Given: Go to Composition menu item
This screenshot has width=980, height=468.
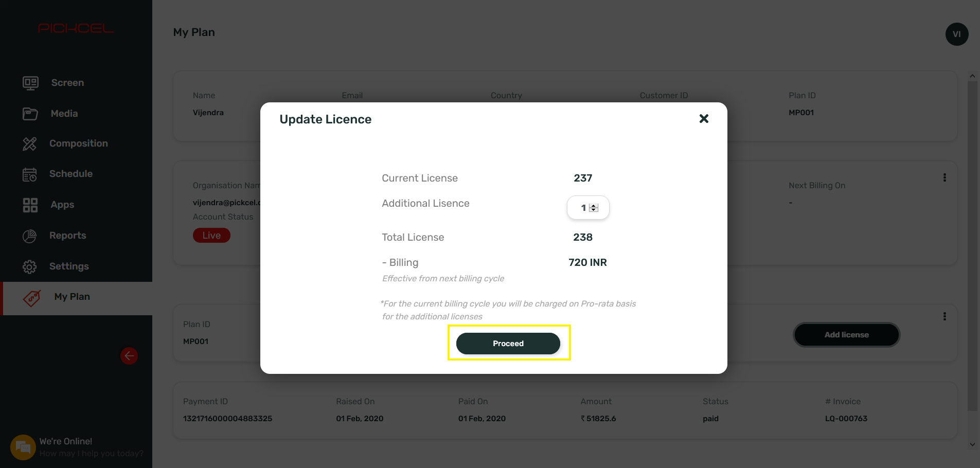Looking at the screenshot, I should click(79, 143).
